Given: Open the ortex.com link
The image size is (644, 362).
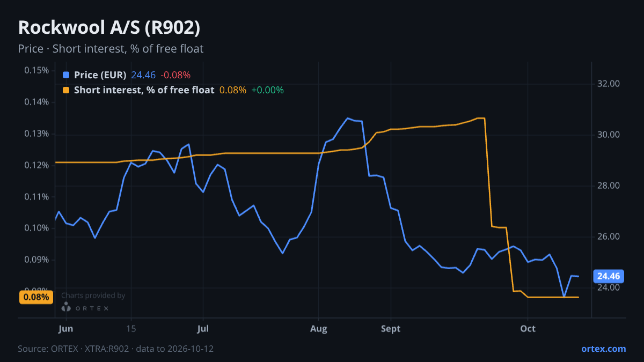Looking at the screenshot, I should [x=603, y=349].
